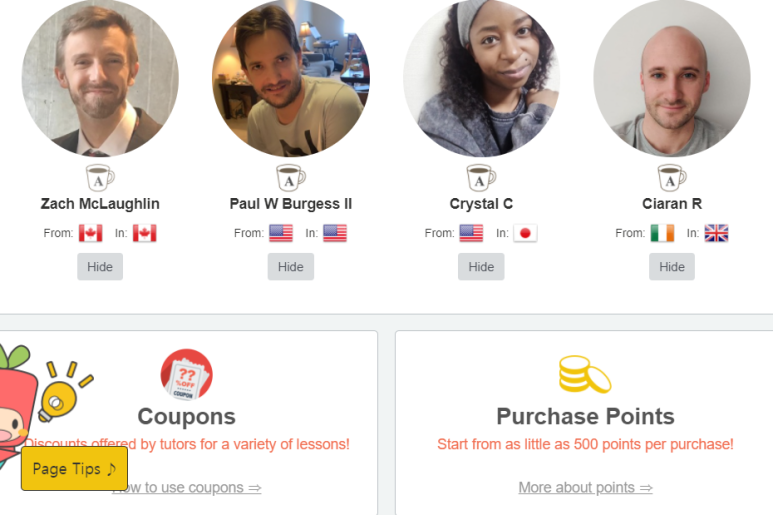Click Ciaran R's UK 'In' flag
This screenshot has height=515, width=773.
tap(716, 233)
